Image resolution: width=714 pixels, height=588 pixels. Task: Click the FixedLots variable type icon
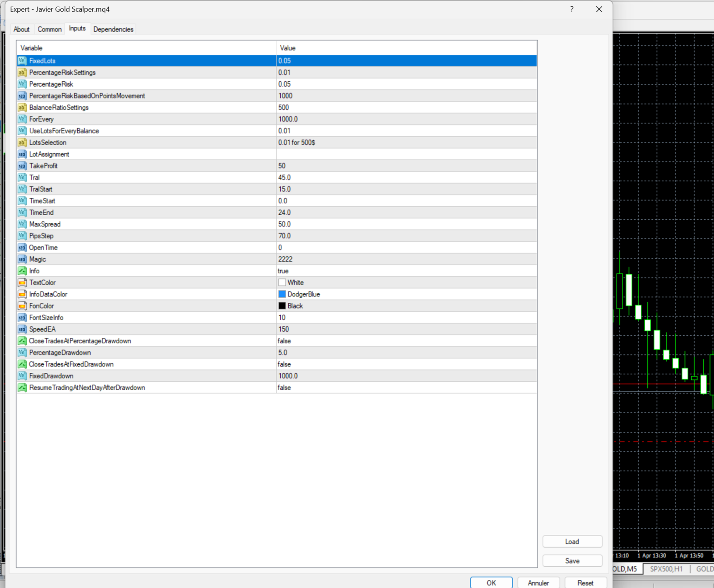coord(22,61)
